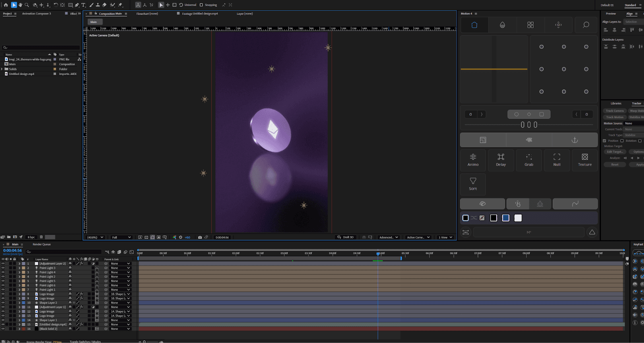
Task: Select the blue color swatch
Action: tap(506, 218)
